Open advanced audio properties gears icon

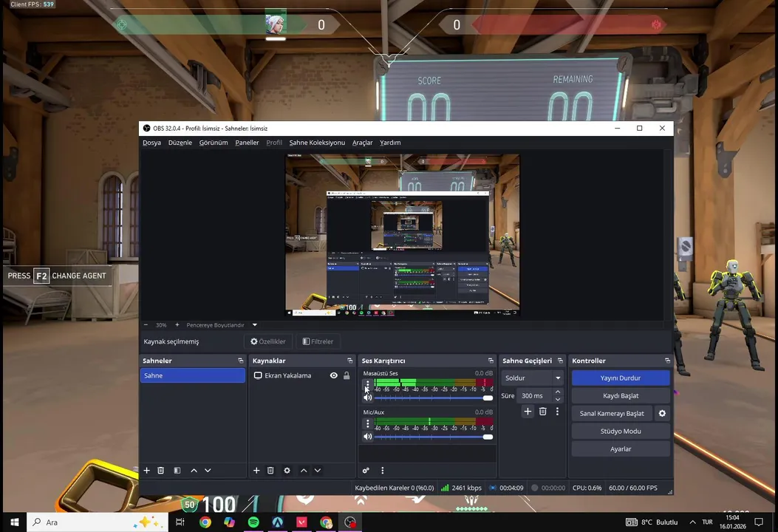click(366, 471)
